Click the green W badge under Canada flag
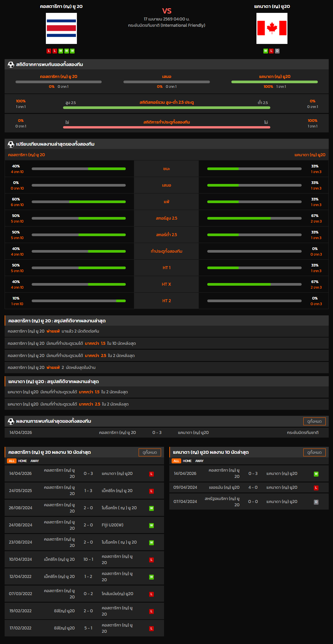 [x=265, y=51]
